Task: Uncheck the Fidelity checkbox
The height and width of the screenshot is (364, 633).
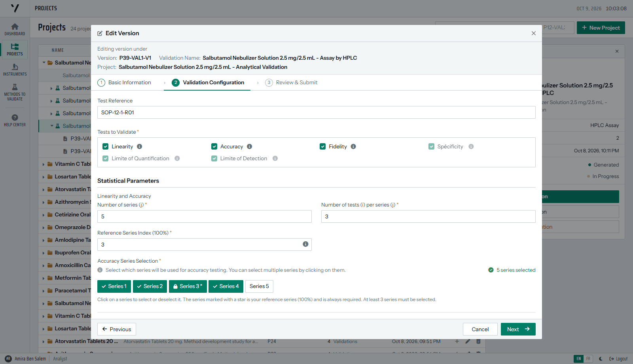Action: [323, 146]
